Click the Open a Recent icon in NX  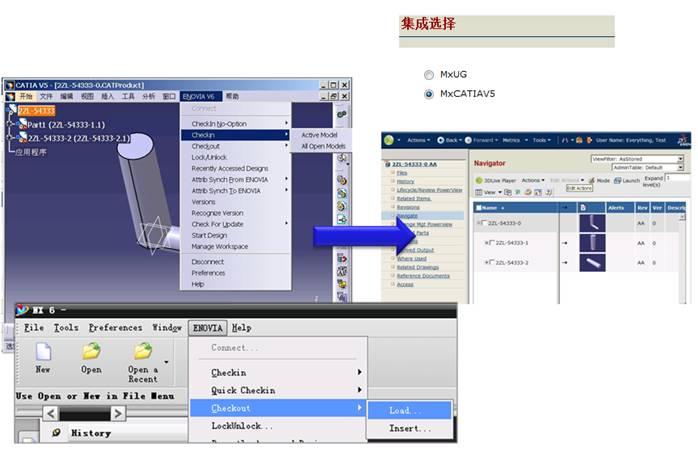(143, 351)
